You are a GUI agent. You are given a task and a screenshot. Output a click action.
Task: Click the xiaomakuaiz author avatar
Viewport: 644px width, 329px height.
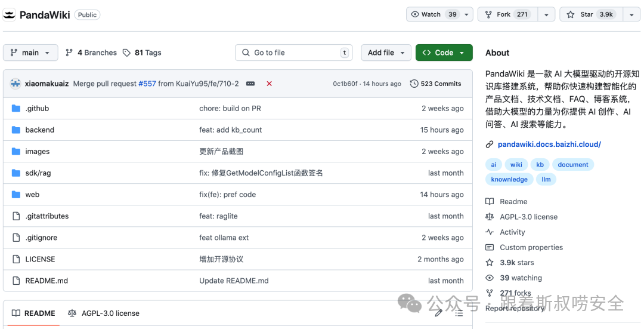click(x=16, y=84)
